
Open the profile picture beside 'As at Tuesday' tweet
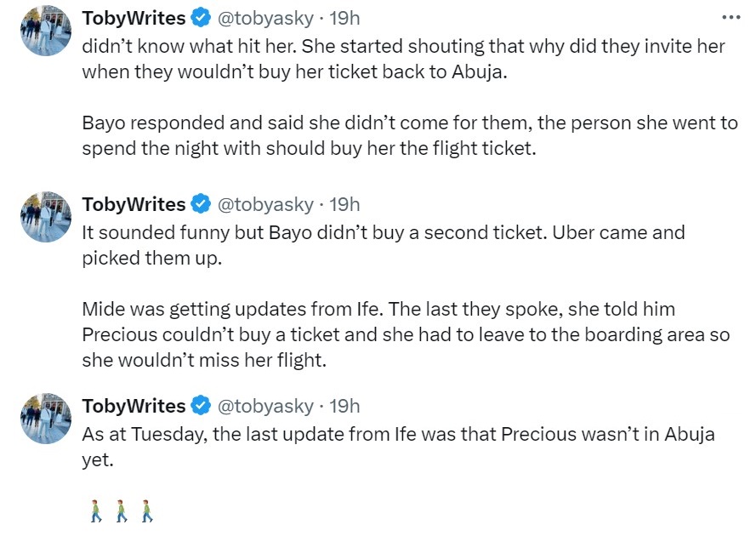(x=45, y=419)
